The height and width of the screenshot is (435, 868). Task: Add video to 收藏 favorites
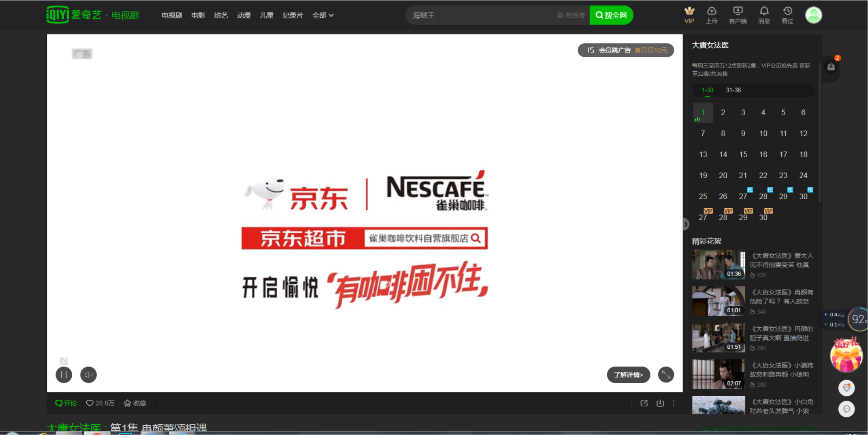coord(135,403)
